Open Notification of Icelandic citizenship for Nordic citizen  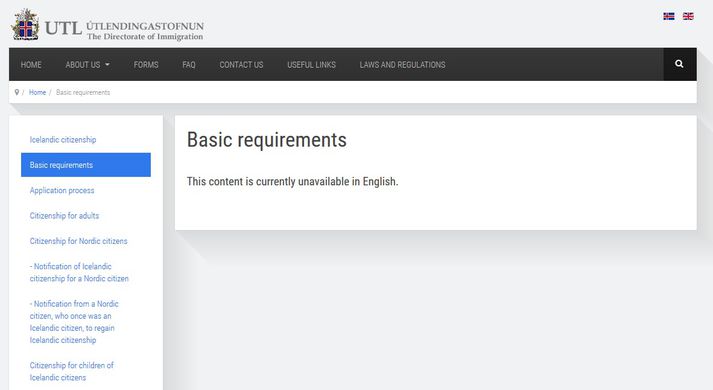79,272
